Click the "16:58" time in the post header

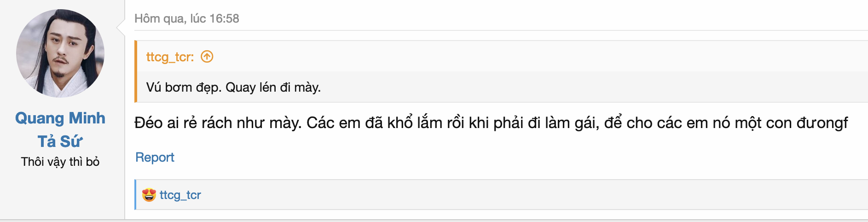point(224,19)
